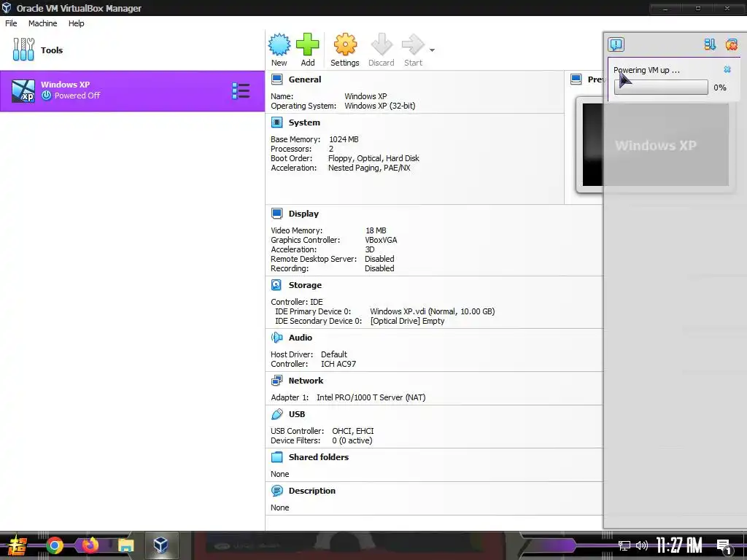Click the 1024 MB base memory value
The height and width of the screenshot is (560, 747).
344,139
